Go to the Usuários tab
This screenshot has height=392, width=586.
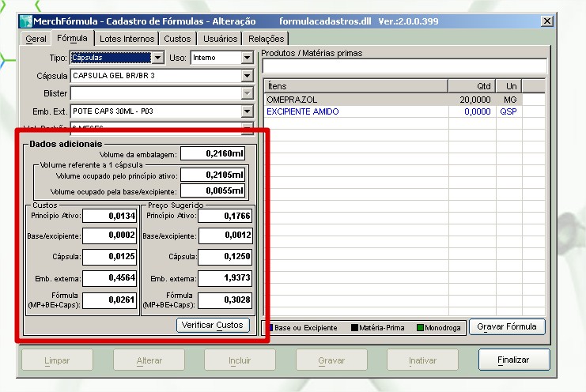(220, 38)
